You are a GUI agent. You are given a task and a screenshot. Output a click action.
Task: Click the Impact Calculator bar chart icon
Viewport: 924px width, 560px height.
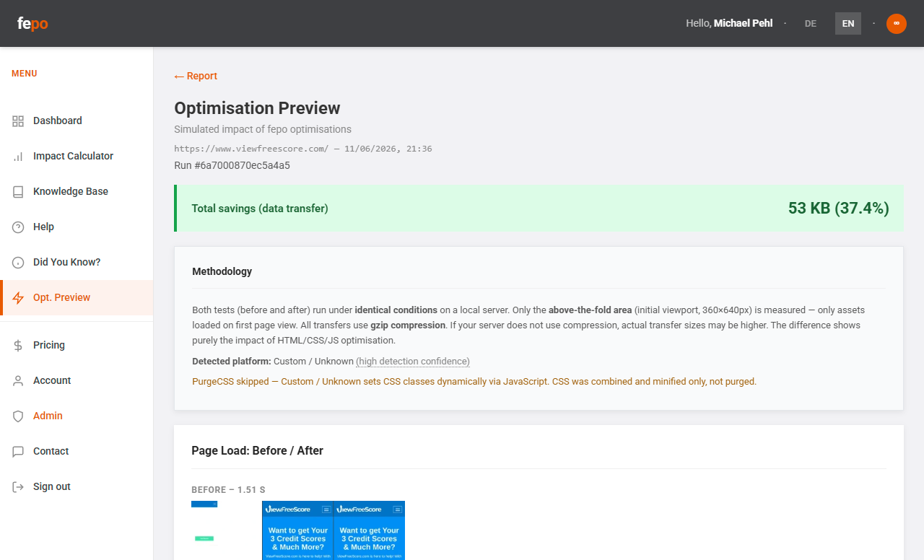click(18, 156)
